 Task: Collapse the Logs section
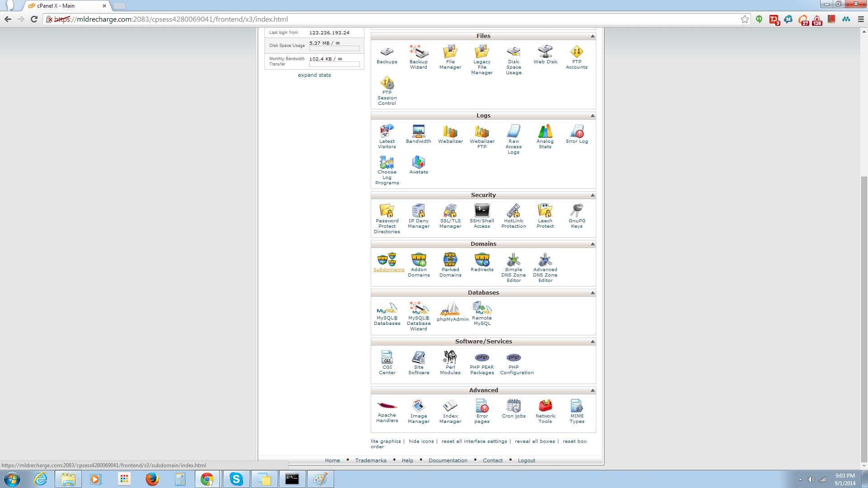(x=592, y=116)
